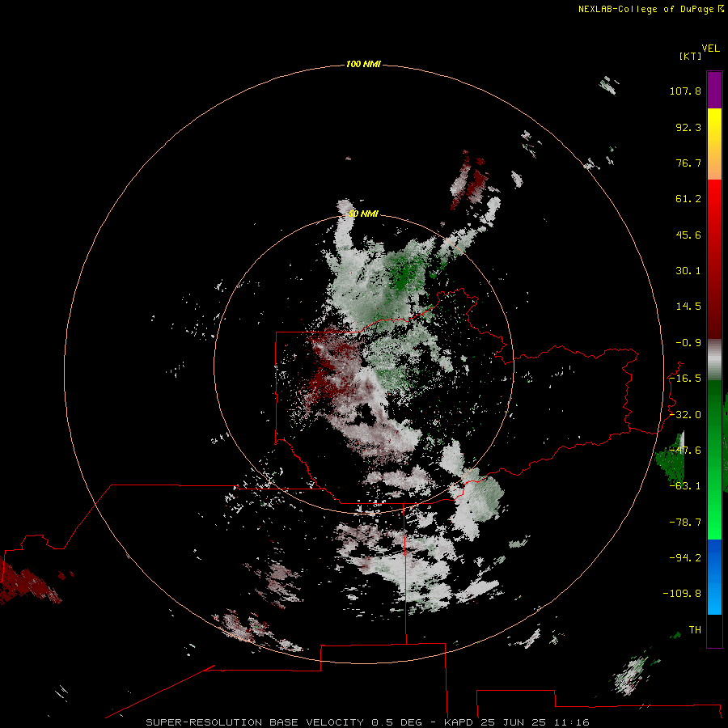Click the NEXLAB-College of DuPage credit text
728x728 pixels.
tap(650, 9)
